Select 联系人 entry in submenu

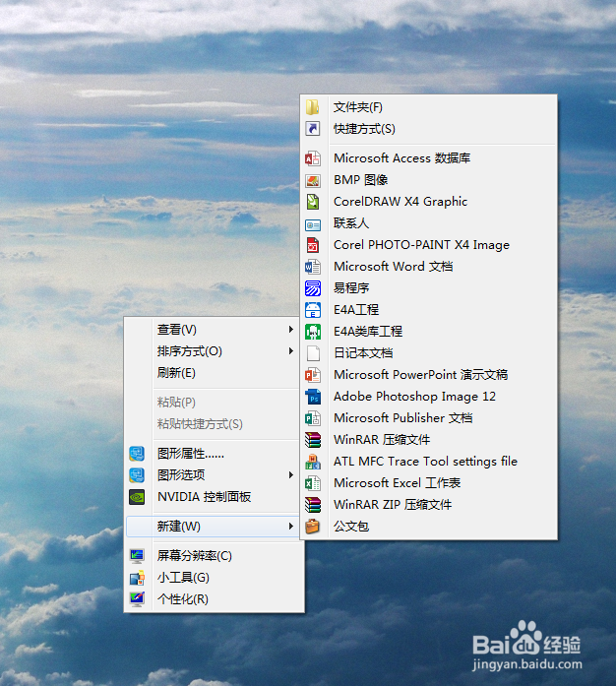pos(429,223)
